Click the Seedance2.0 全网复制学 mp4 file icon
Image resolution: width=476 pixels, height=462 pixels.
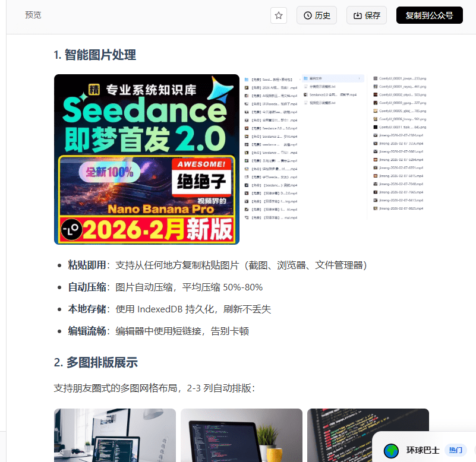304,94
